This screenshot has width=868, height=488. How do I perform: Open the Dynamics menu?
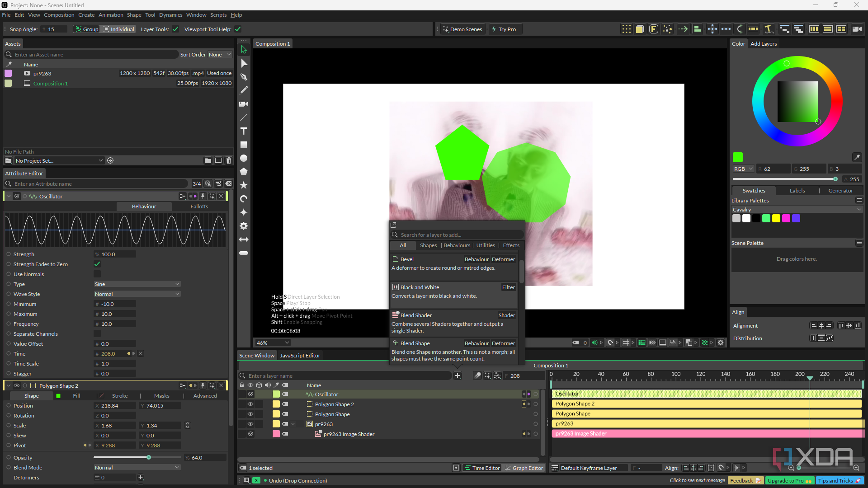tap(170, 15)
